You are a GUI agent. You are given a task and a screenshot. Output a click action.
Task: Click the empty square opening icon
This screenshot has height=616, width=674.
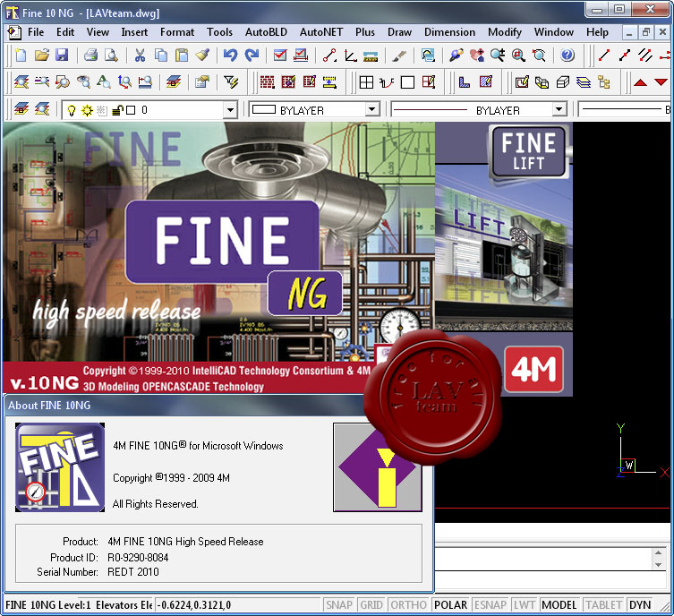coord(407,81)
